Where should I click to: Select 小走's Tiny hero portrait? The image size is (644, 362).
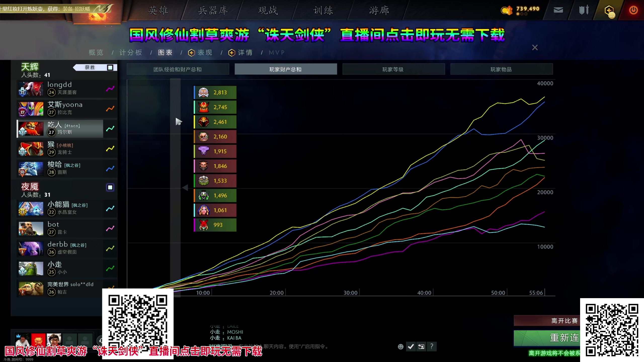tap(31, 268)
